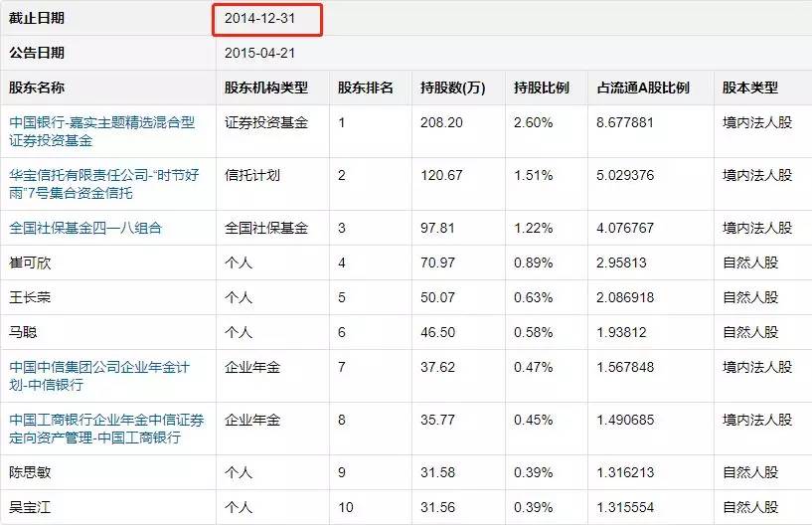Screen dimensions: 812x525
Task: Click A-share ratio 2.95813
Action: (621, 262)
